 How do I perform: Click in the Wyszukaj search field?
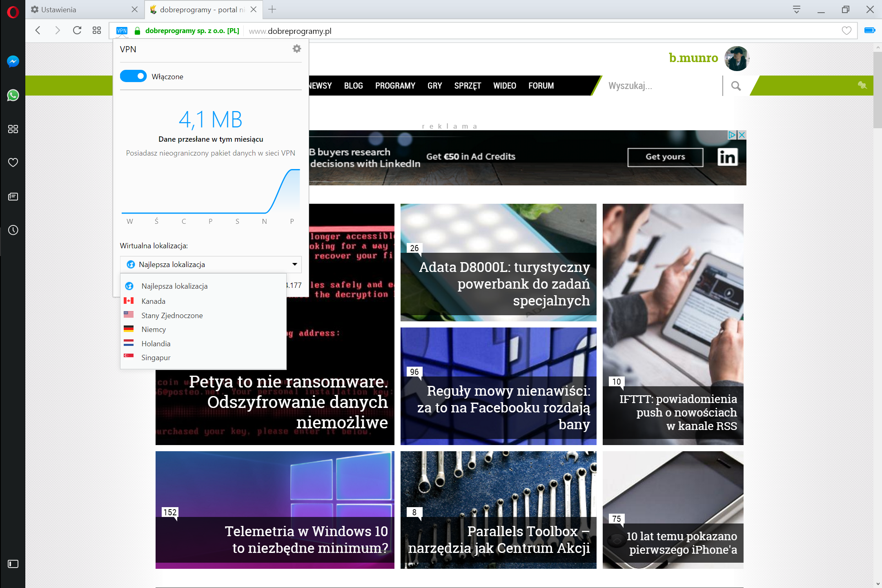pyautogui.click(x=661, y=86)
